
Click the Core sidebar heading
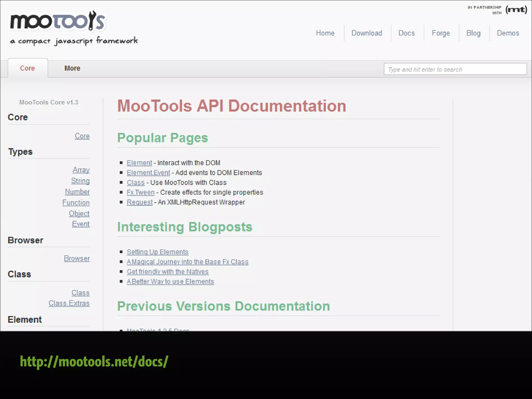click(18, 117)
